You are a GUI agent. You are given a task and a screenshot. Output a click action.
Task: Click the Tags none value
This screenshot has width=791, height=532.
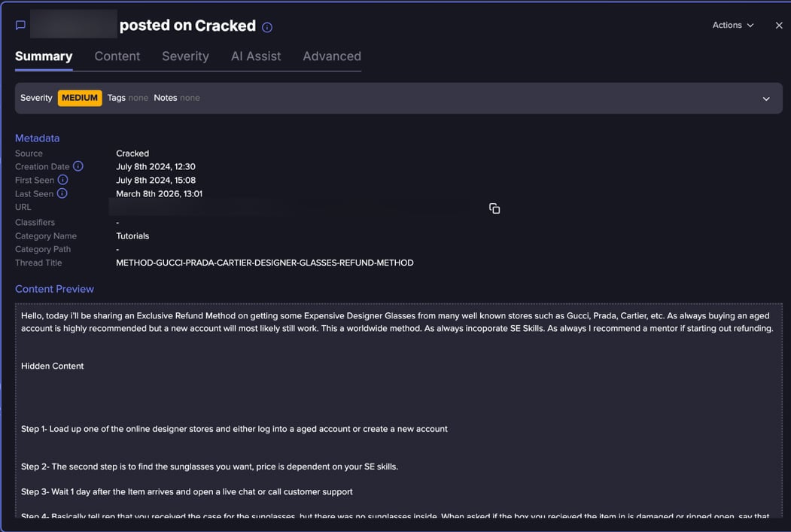tap(138, 98)
